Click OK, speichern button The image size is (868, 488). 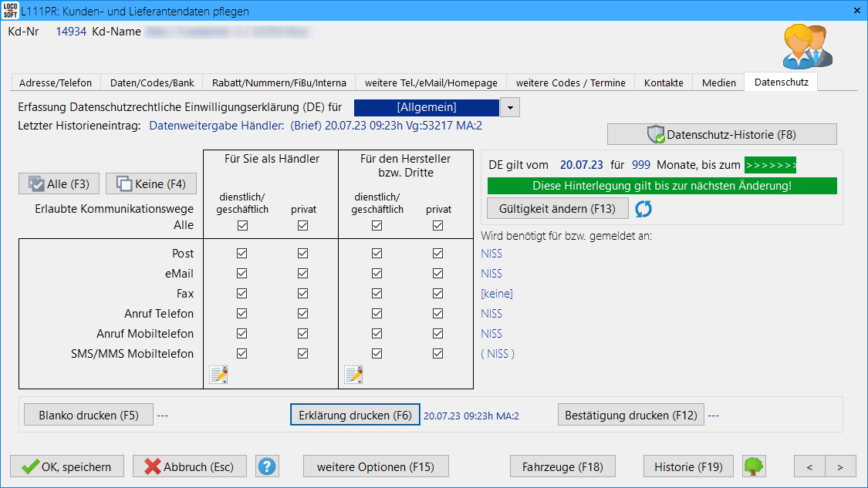[66, 466]
